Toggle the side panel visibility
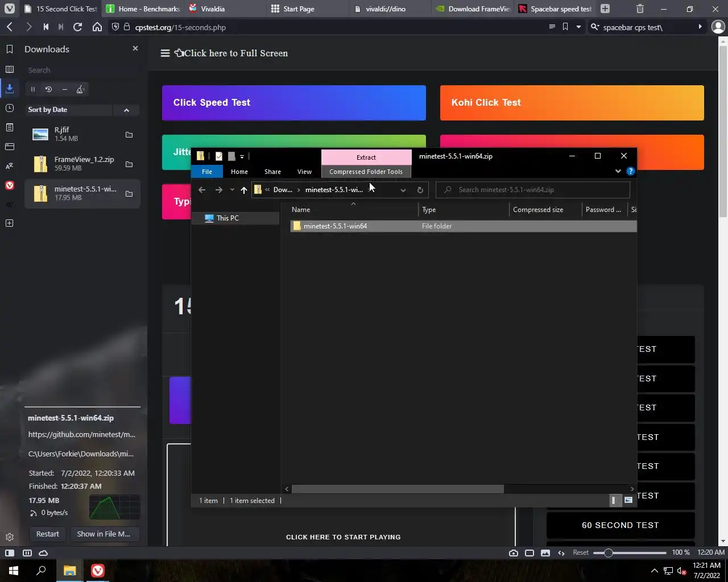Viewport: 728px width, 582px height. 10,552
